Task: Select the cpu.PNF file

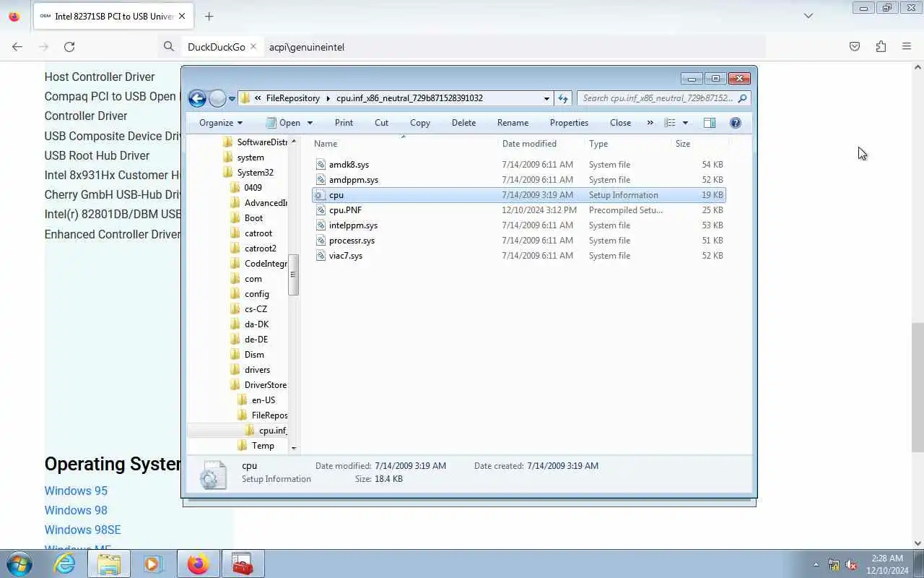Action: (345, 210)
